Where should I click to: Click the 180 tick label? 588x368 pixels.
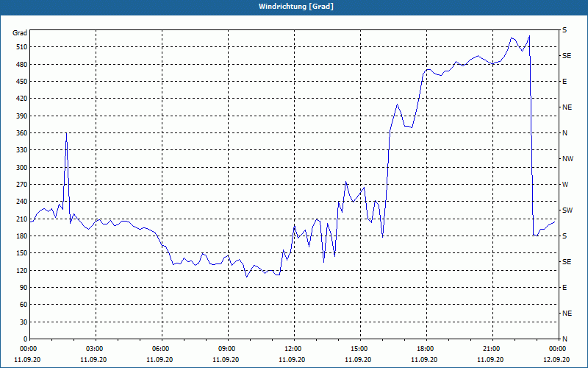coord(21,236)
